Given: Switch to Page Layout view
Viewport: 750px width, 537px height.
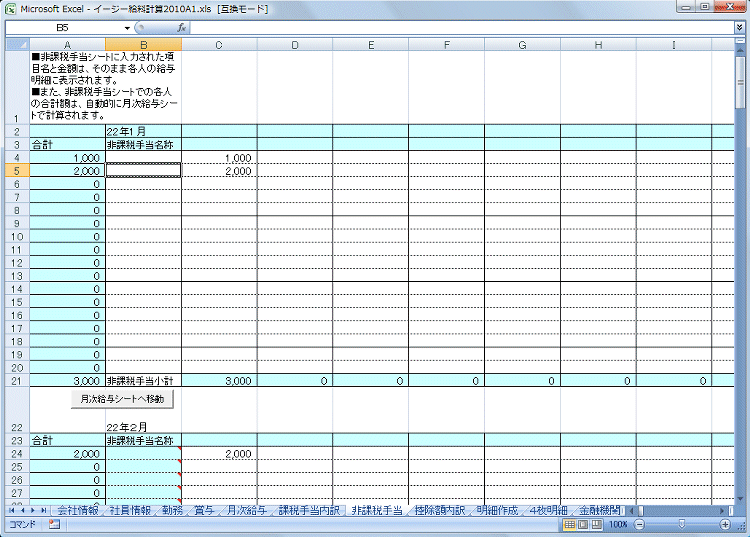Looking at the screenshot, I should pyautogui.click(x=583, y=524).
